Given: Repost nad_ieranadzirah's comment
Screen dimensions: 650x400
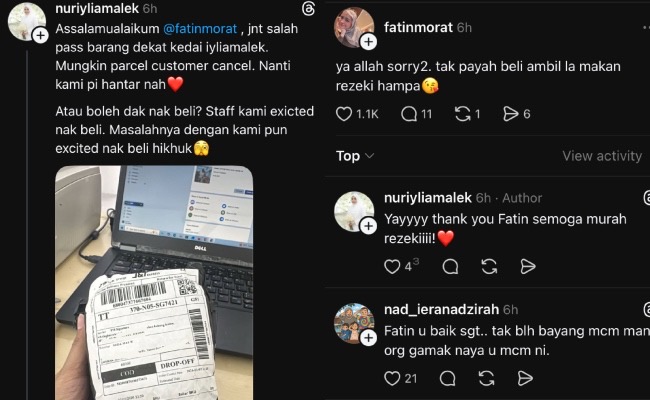Looking at the screenshot, I should (486, 378).
